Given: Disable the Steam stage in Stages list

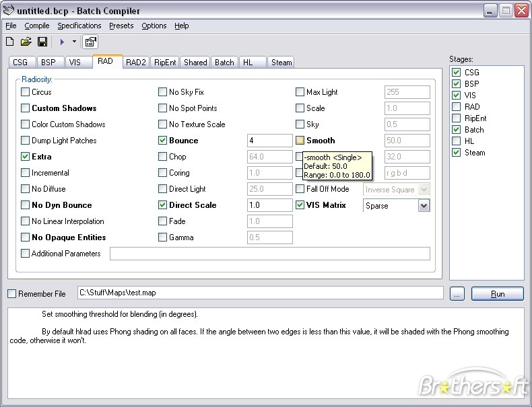Looking at the screenshot, I should tap(457, 153).
